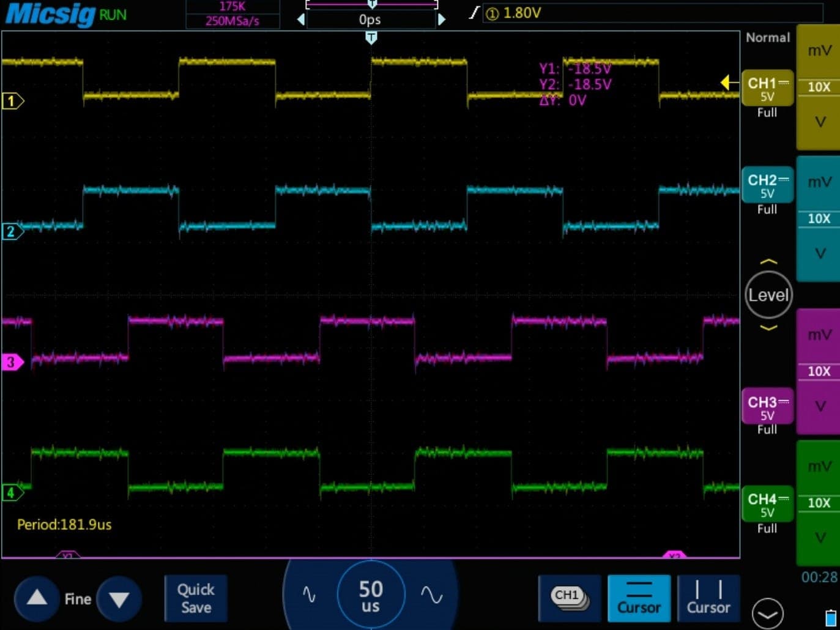Open trigger settings showing 1.80V
The image size is (840, 630).
click(652, 13)
